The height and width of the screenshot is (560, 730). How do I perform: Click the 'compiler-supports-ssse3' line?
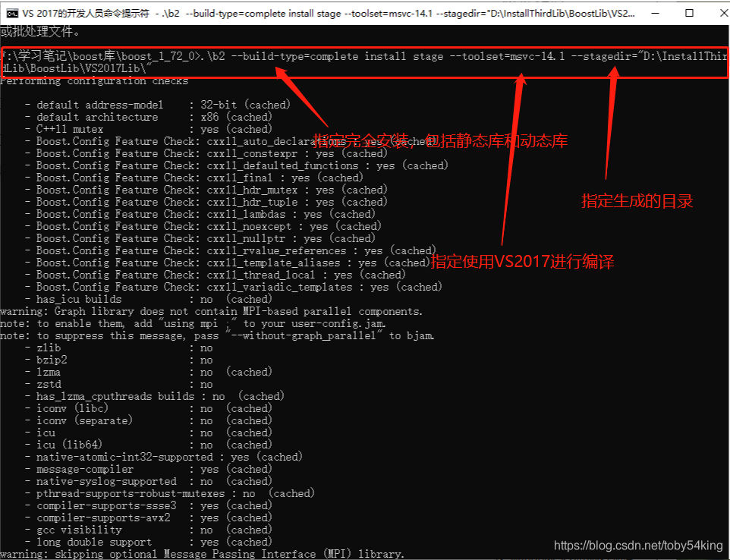(149, 505)
